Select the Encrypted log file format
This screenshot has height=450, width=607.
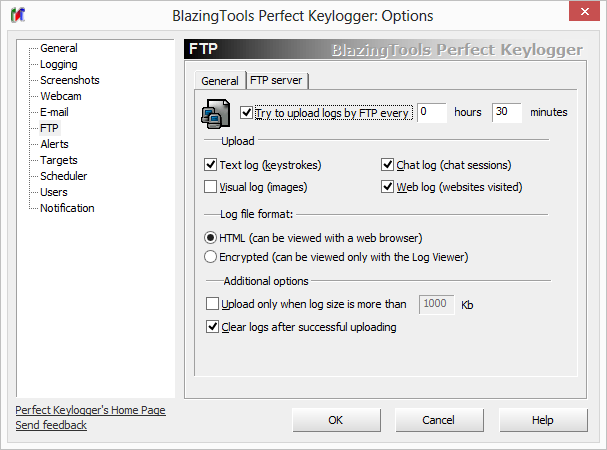pos(210,257)
